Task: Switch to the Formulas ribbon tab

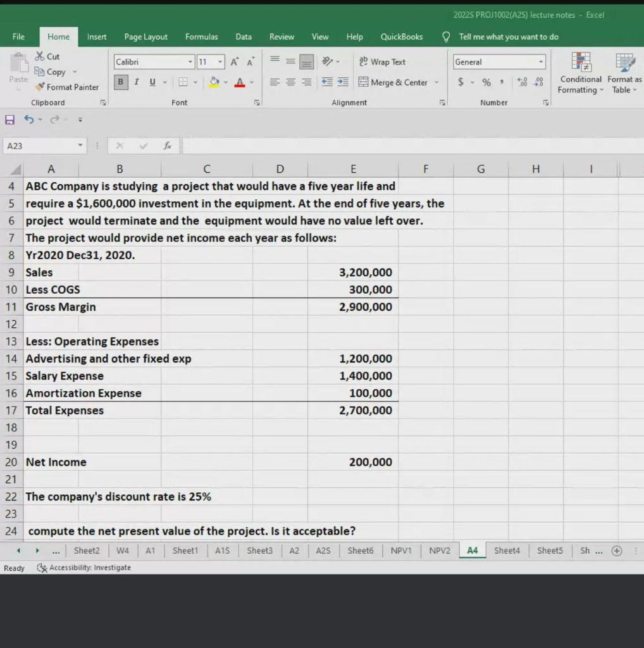Action: 201,36
